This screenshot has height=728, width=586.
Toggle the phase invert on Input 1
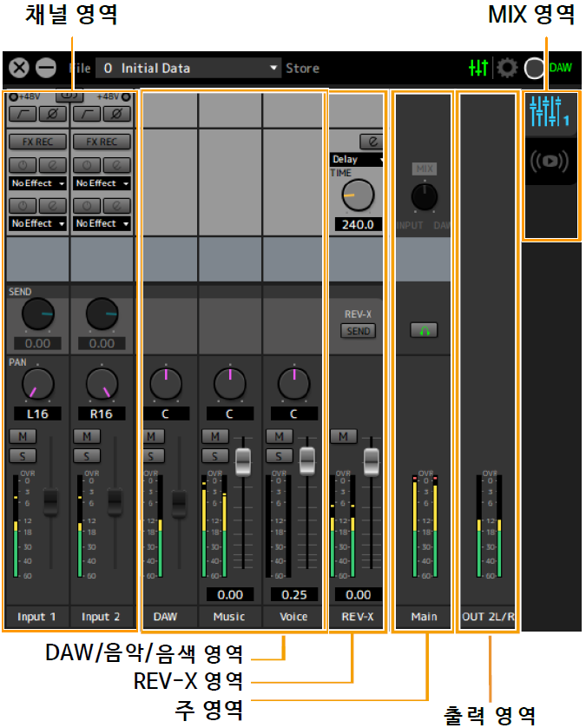coord(51,114)
